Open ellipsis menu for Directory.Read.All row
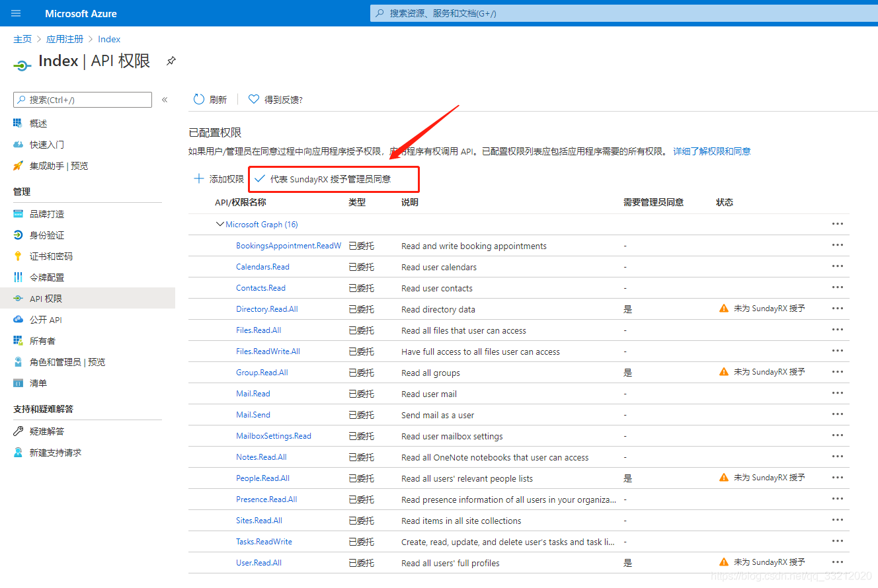 tap(838, 309)
